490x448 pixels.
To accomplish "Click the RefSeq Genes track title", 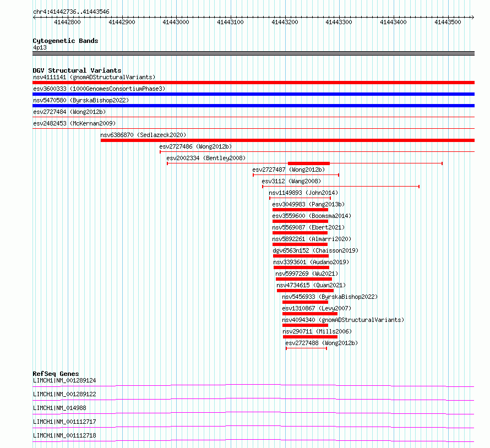I will [56, 374].
